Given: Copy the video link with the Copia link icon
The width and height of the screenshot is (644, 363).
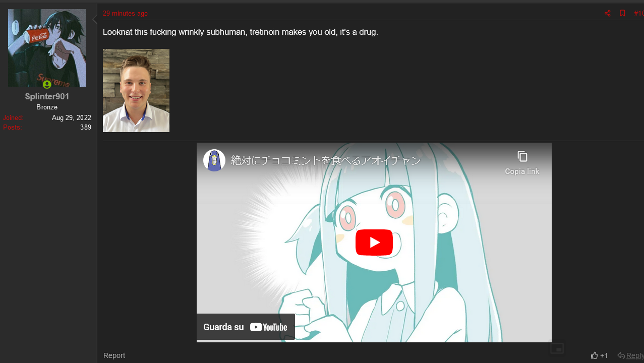Looking at the screenshot, I should coord(522,163).
